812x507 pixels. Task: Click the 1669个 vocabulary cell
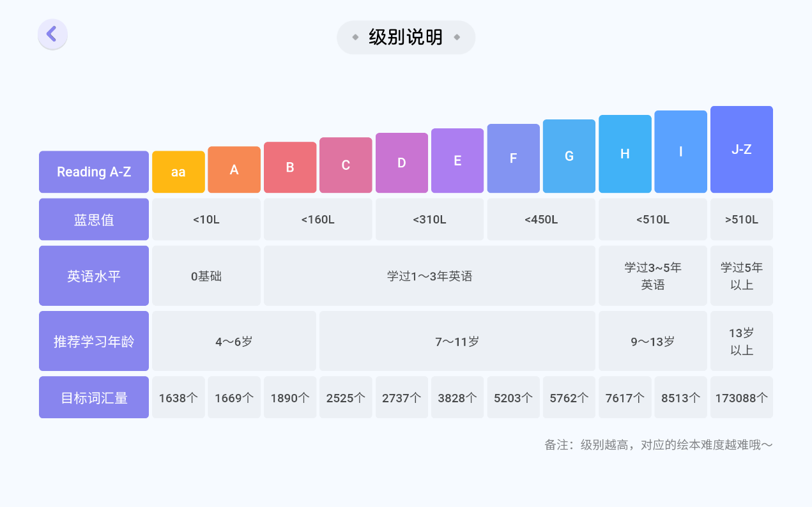pos(234,397)
